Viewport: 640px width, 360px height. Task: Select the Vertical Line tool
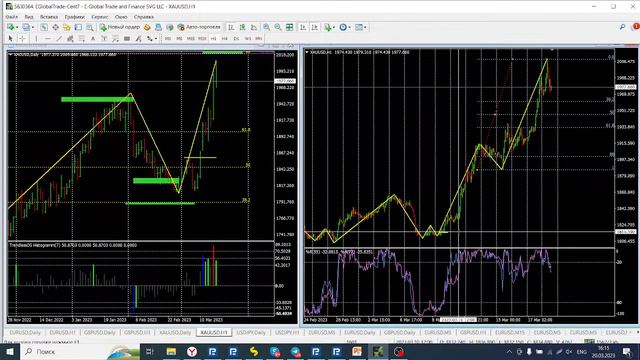coord(36,38)
